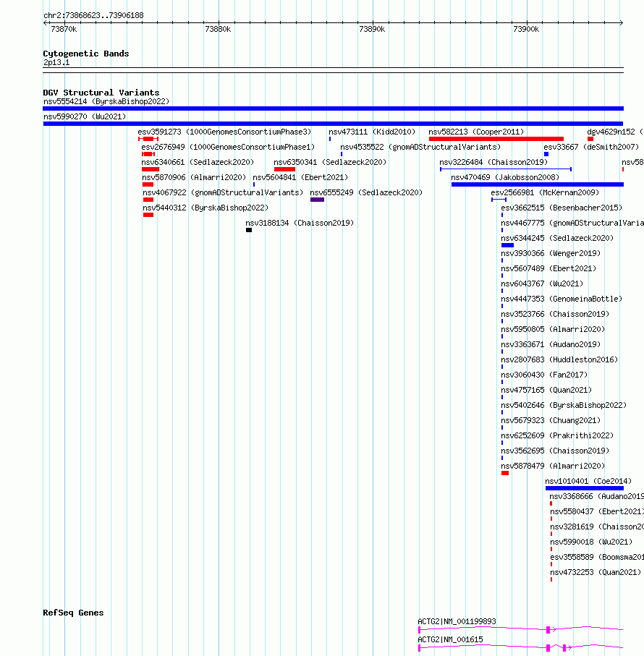Open nsv4447353 (GenomeinaBottle) variant
The width and height of the screenshot is (644, 656).
[x=562, y=299]
